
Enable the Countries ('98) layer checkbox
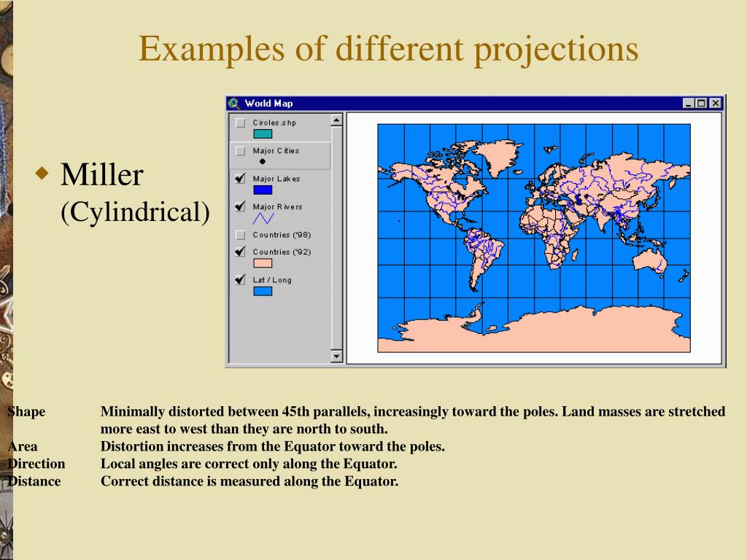point(241,235)
